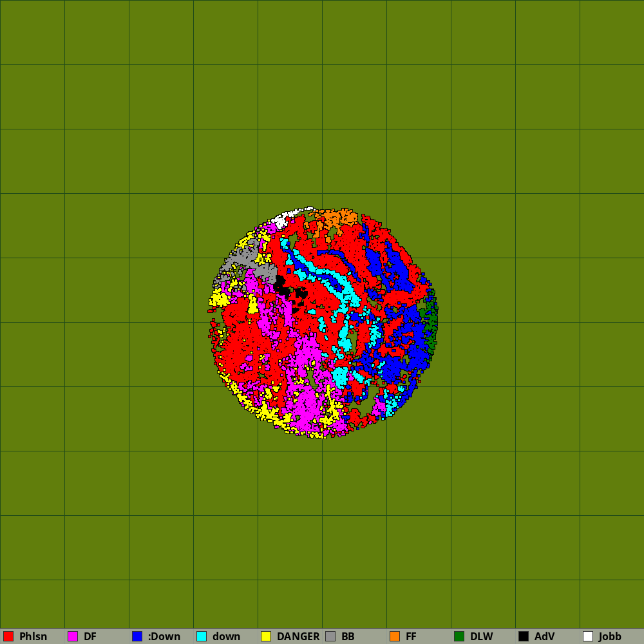Select the "Jobb" player label

tap(610, 636)
